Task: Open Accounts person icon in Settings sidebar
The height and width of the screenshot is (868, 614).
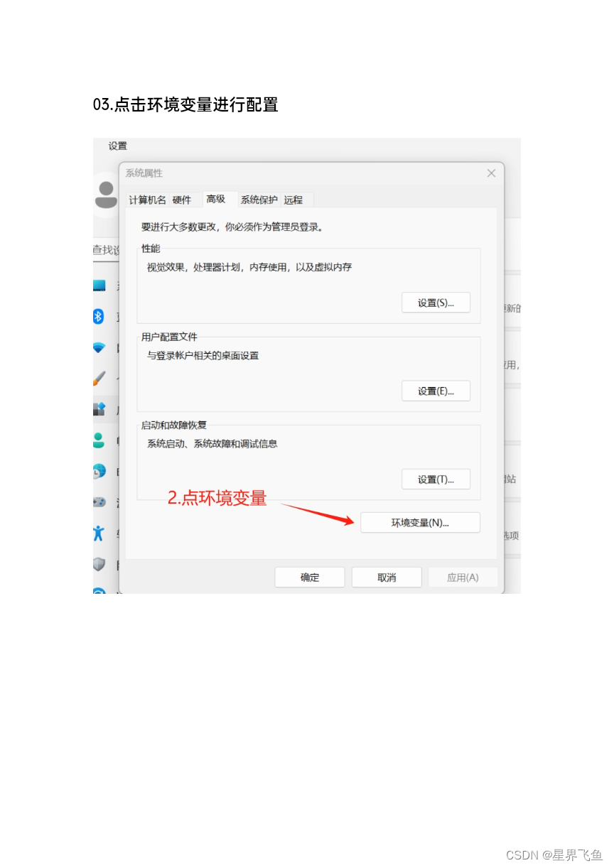Action: 99,440
